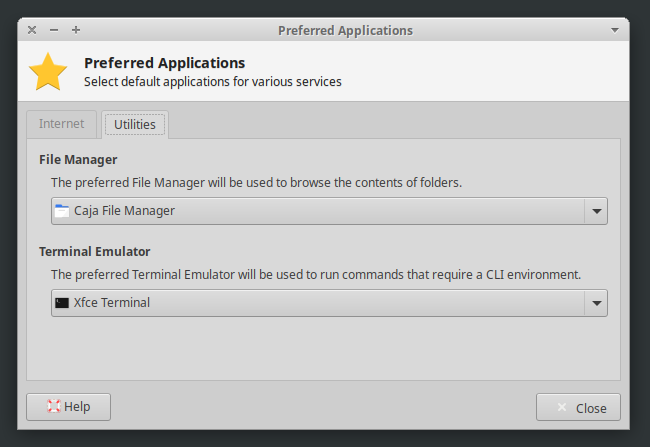The height and width of the screenshot is (447, 650).
Task: Close the window using the title bar X
Action: pos(32,30)
